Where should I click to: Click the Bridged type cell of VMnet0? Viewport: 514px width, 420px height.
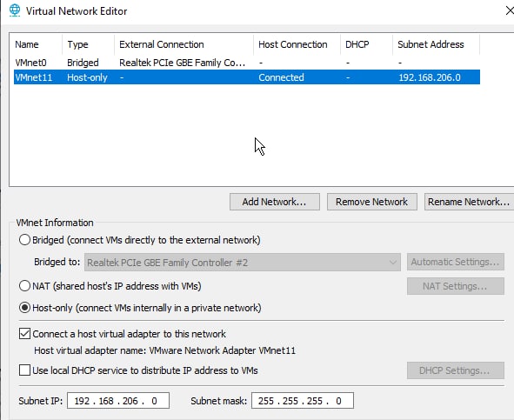(83, 63)
